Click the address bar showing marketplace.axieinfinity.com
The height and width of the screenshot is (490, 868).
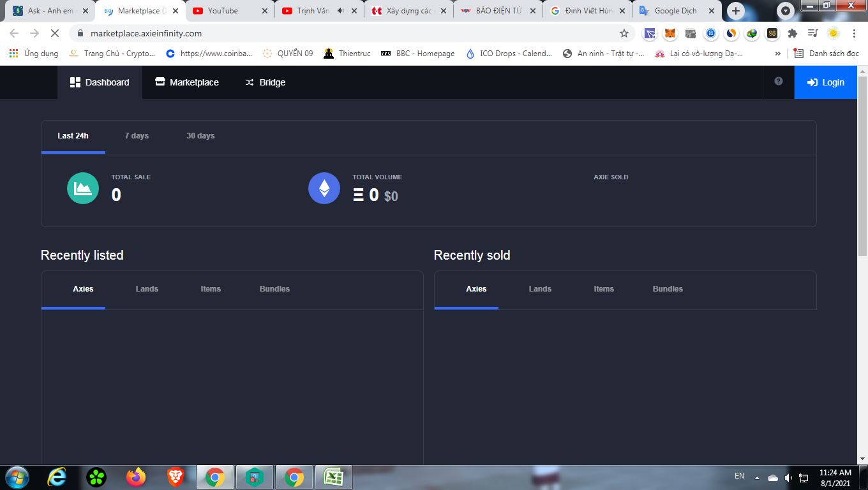click(351, 33)
